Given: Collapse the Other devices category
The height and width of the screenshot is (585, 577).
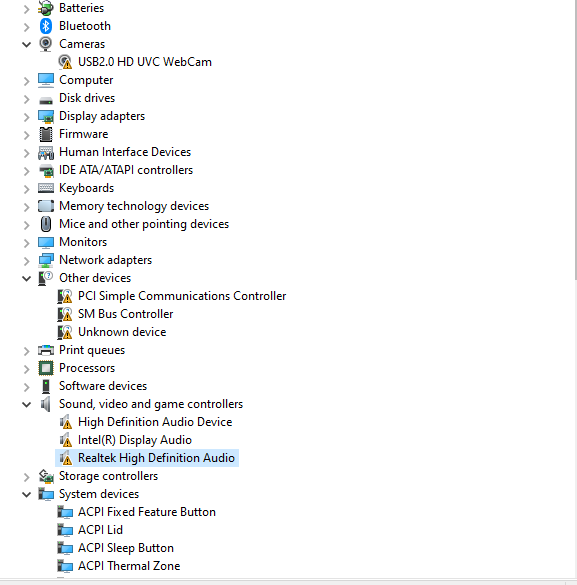Looking at the screenshot, I should click(x=26, y=278).
